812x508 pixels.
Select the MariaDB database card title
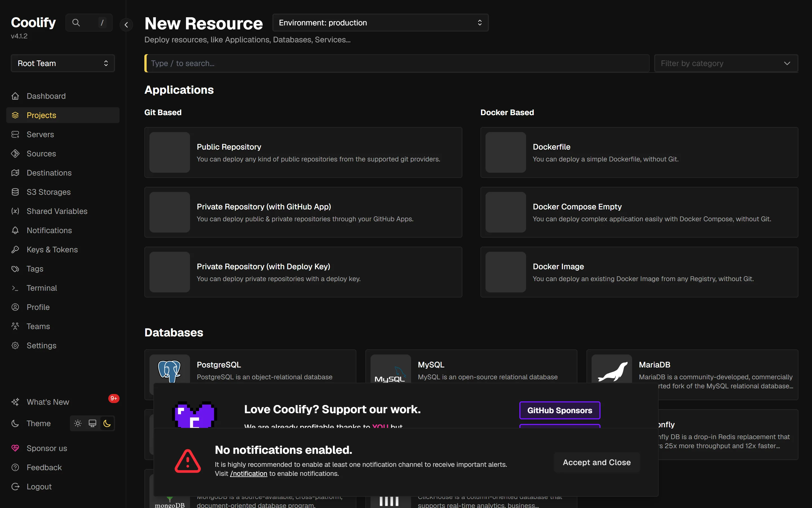pos(654,365)
